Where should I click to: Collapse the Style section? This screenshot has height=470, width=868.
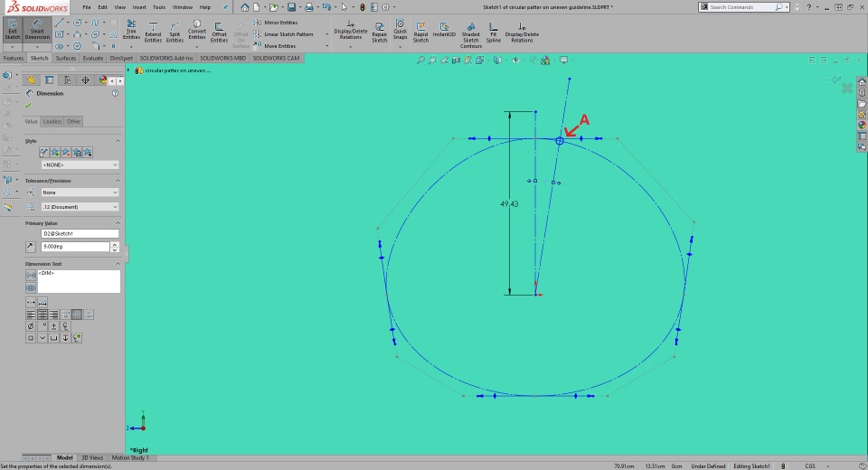pyautogui.click(x=118, y=141)
